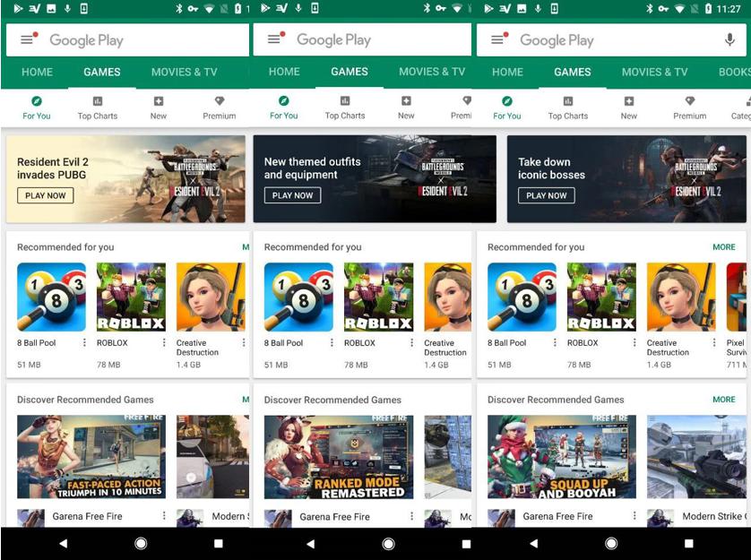Open 8 Ball Pool app icon in left screen
The width and height of the screenshot is (751, 560).
click(x=52, y=297)
